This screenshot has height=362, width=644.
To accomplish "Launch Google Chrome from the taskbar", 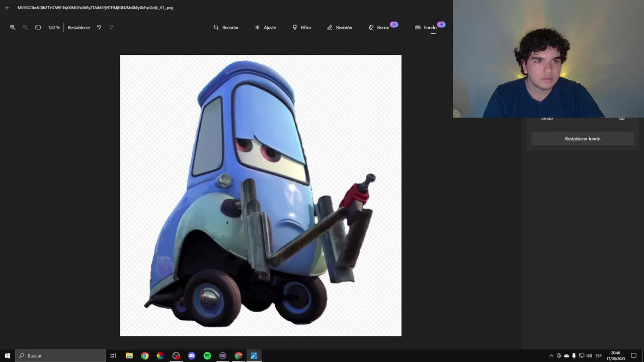I will coord(145,355).
